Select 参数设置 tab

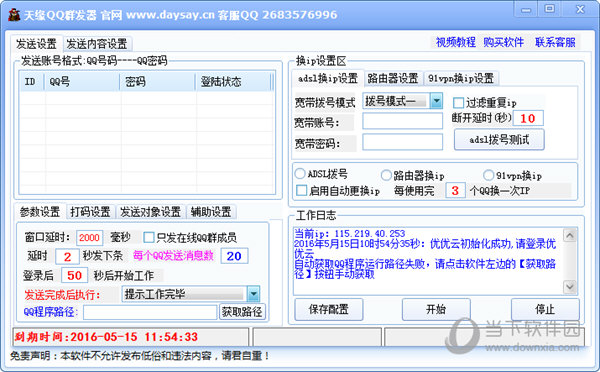pos(40,212)
